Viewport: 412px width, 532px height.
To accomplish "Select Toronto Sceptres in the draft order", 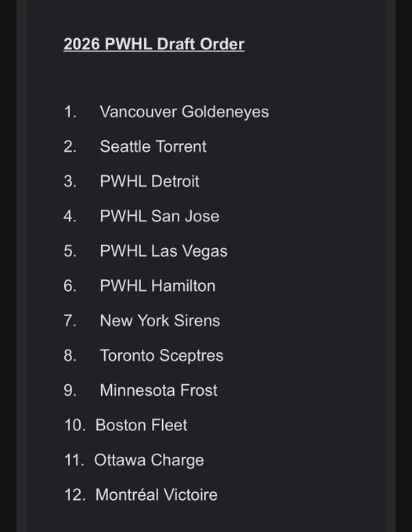I will point(161,356).
